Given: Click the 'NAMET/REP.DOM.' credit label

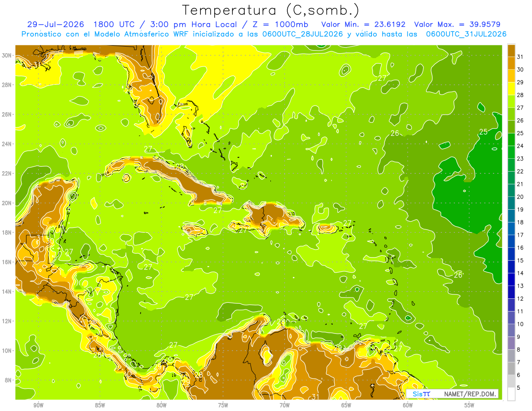Looking at the screenshot, I should pyautogui.click(x=469, y=394).
